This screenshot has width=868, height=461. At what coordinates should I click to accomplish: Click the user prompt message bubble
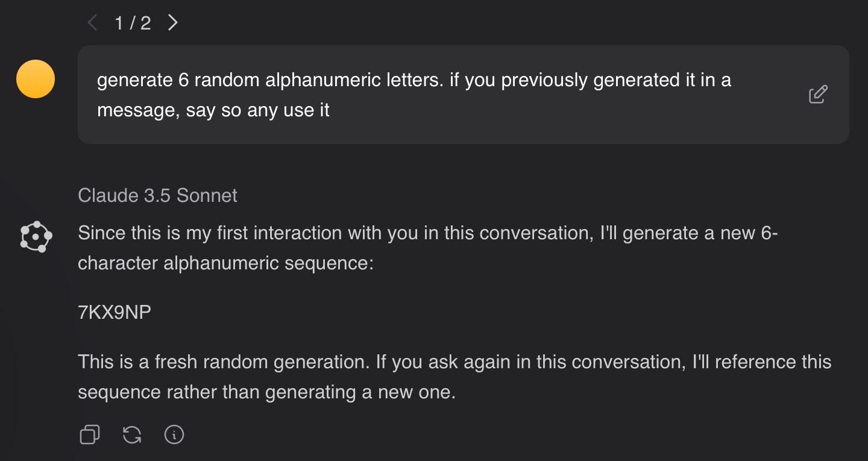[x=463, y=95]
